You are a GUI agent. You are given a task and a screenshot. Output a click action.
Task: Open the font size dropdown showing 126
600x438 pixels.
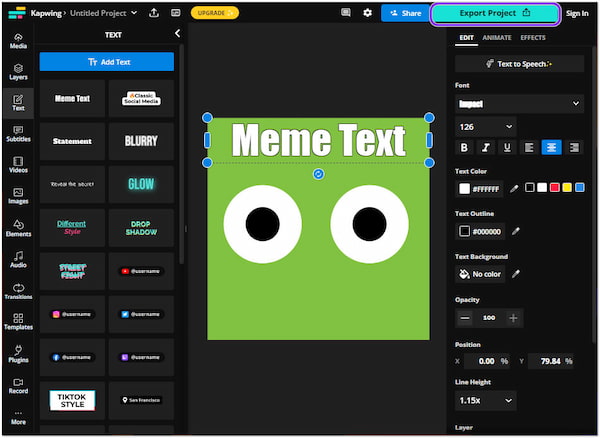pyautogui.click(x=486, y=127)
